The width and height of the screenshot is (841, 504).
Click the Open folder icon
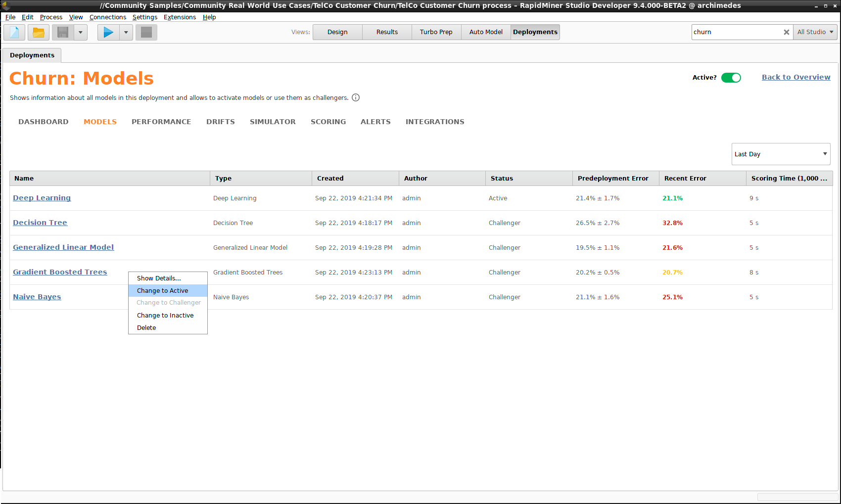(38, 33)
